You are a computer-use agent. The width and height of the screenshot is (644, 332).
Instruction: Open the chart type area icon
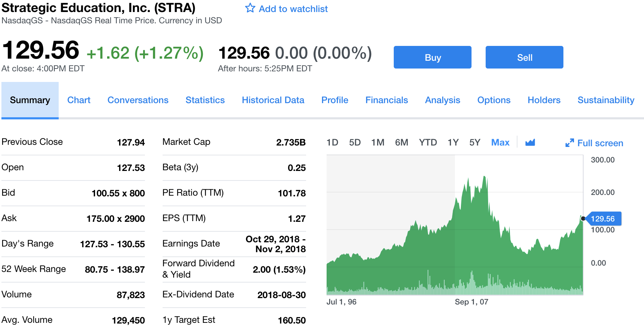[x=530, y=142]
